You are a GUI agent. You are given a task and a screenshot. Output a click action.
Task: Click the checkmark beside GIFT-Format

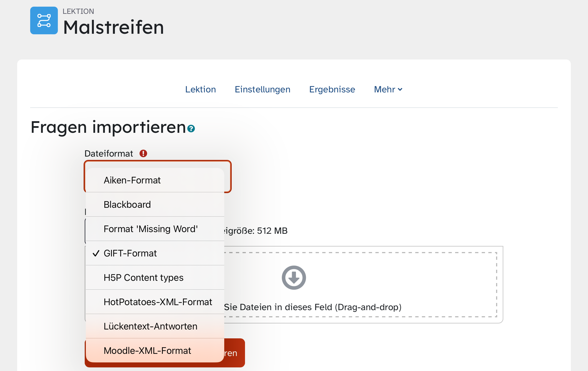[96, 253]
